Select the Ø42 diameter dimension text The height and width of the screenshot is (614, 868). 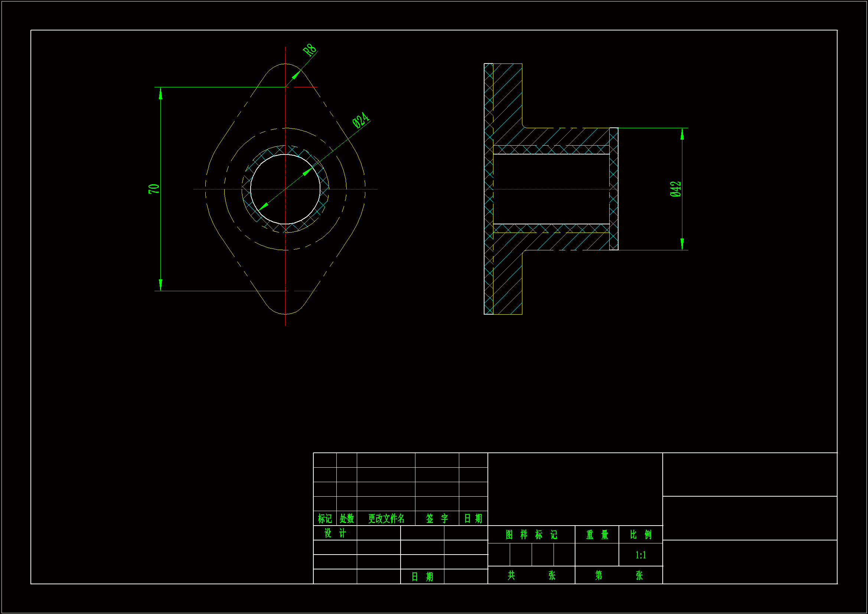click(x=675, y=189)
